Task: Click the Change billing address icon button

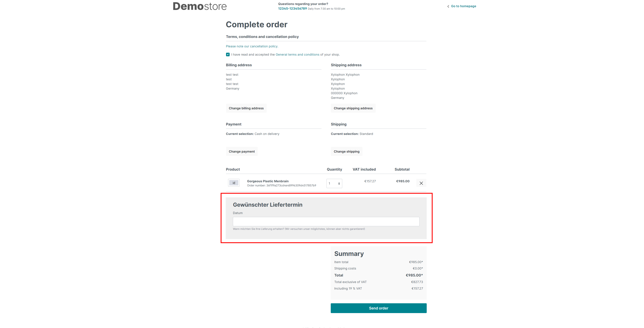Action: 246,108
